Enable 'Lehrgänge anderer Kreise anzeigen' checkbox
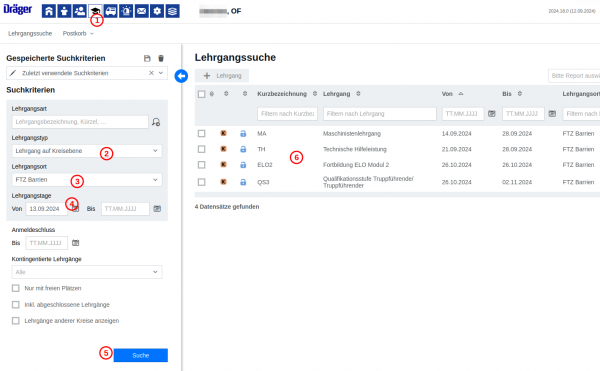This screenshot has height=371, width=600. click(16, 321)
